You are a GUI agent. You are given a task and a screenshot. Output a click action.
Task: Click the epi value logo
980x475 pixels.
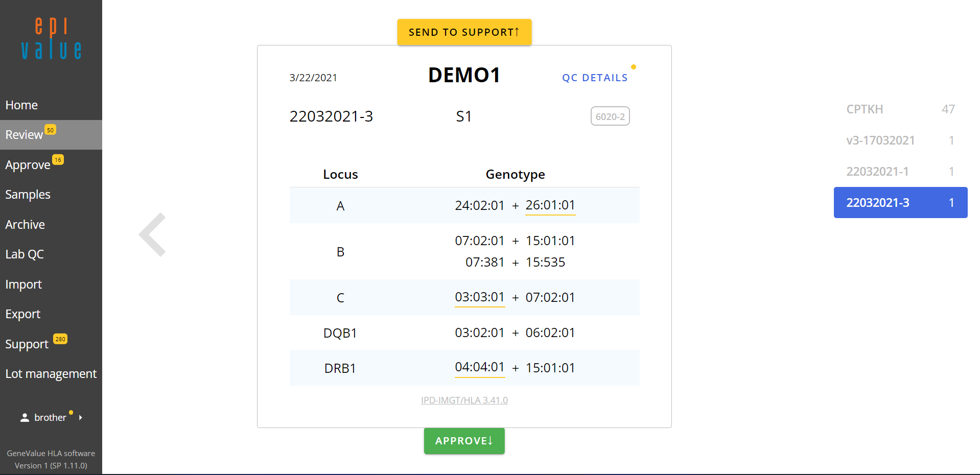pyautogui.click(x=51, y=39)
